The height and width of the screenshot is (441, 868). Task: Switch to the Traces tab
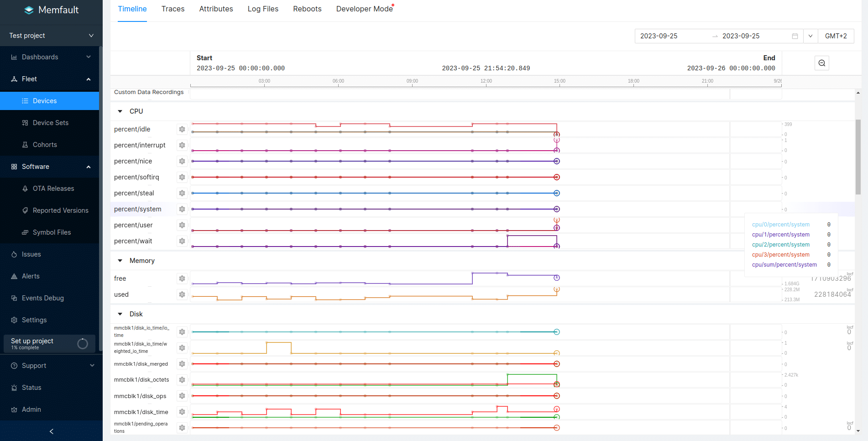coord(173,9)
